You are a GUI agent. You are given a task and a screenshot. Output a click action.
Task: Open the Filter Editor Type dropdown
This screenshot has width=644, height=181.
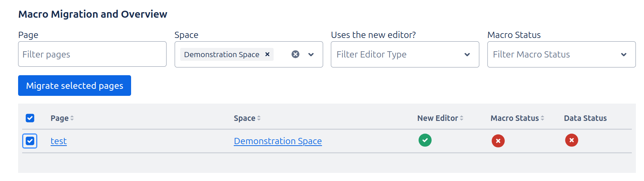click(405, 55)
